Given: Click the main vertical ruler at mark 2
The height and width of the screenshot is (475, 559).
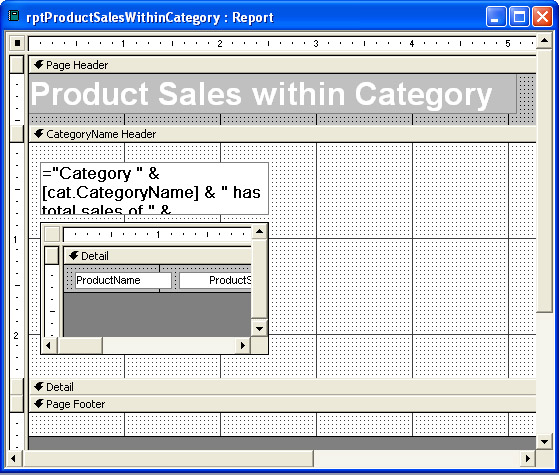Looking at the screenshot, I should click(16, 335).
